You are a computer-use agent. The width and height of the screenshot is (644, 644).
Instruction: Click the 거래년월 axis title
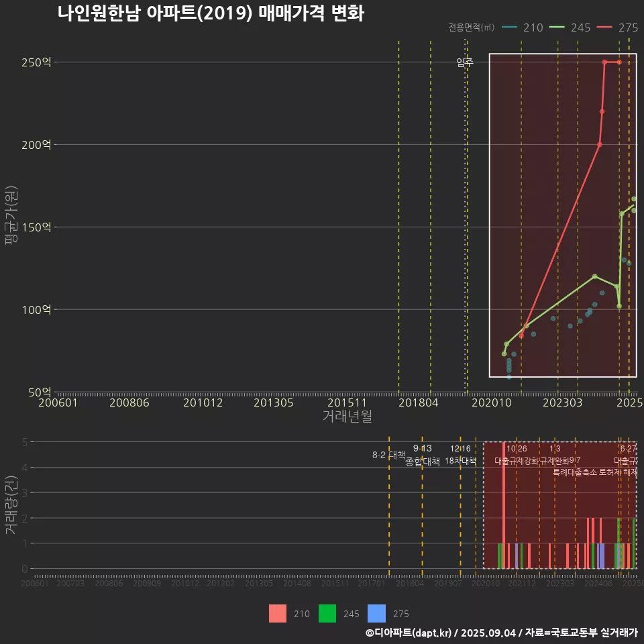coord(347,416)
